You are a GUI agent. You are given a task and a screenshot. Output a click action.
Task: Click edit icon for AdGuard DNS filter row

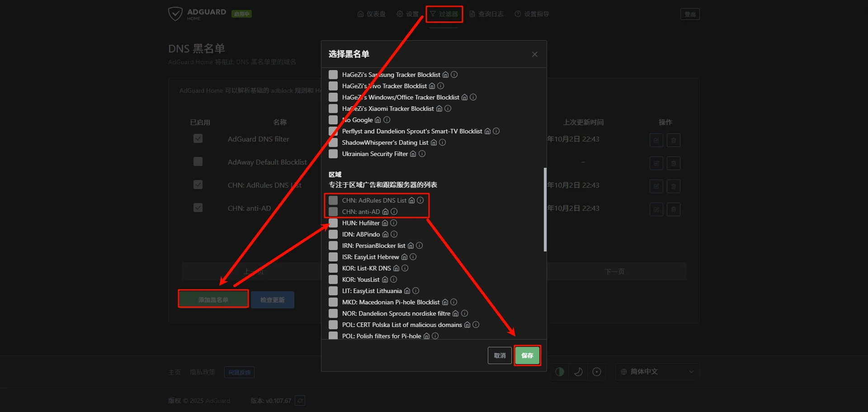656,140
